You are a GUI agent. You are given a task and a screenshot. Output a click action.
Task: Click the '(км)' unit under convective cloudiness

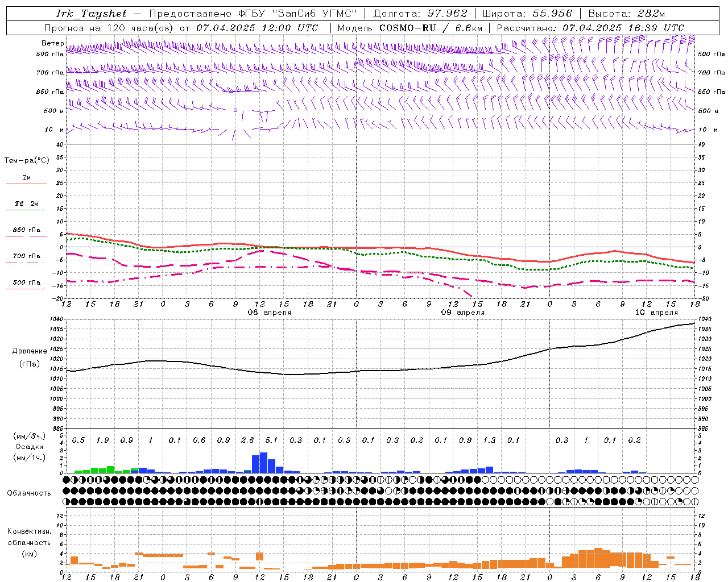coord(29,554)
